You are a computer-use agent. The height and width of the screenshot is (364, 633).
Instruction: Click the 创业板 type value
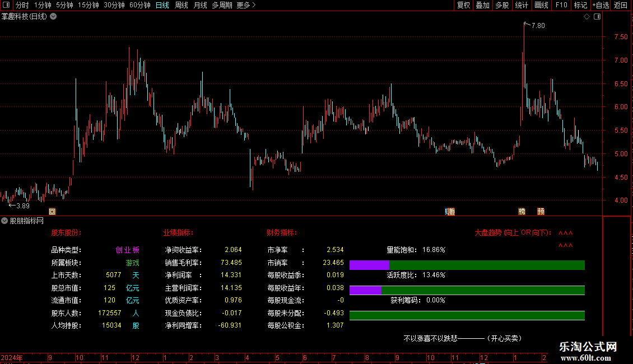128,250
